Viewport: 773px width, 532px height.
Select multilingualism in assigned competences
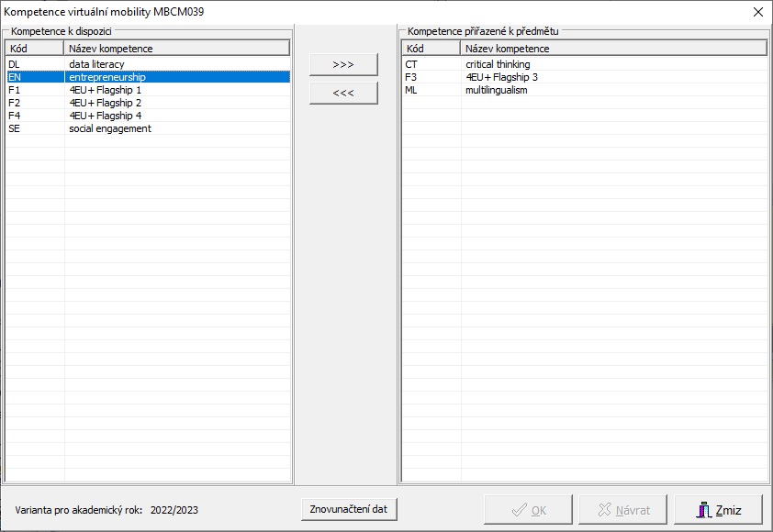(496, 90)
